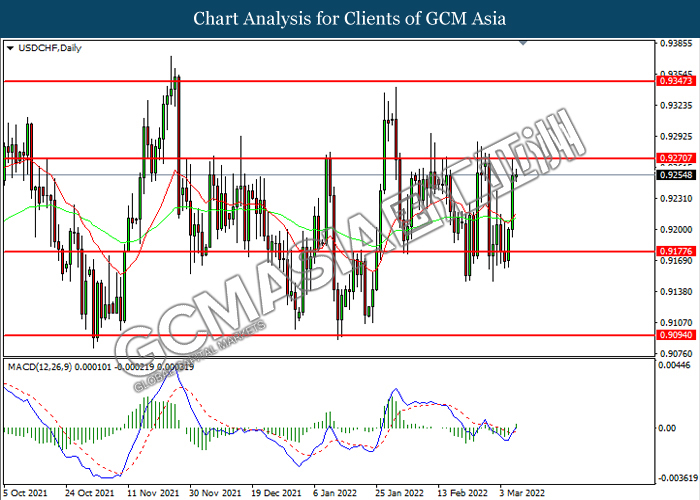The width and height of the screenshot is (700, 500).
Task: Click the 5 Oct 2021 date label
Action: [25, 493]
